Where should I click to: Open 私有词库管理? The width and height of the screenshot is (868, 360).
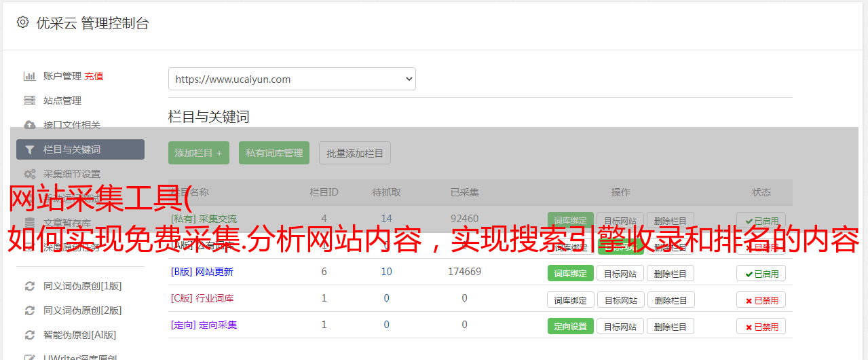coord(274,153)
